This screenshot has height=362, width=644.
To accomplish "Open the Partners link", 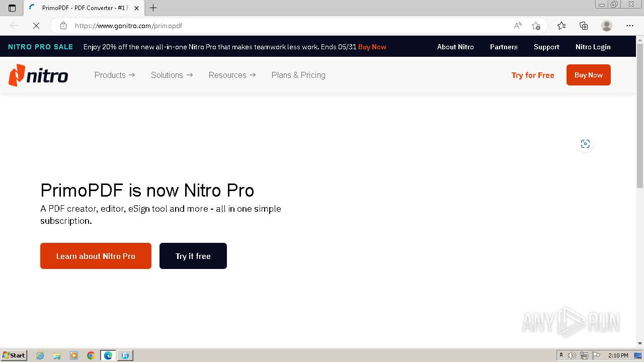I will (504, 47).
